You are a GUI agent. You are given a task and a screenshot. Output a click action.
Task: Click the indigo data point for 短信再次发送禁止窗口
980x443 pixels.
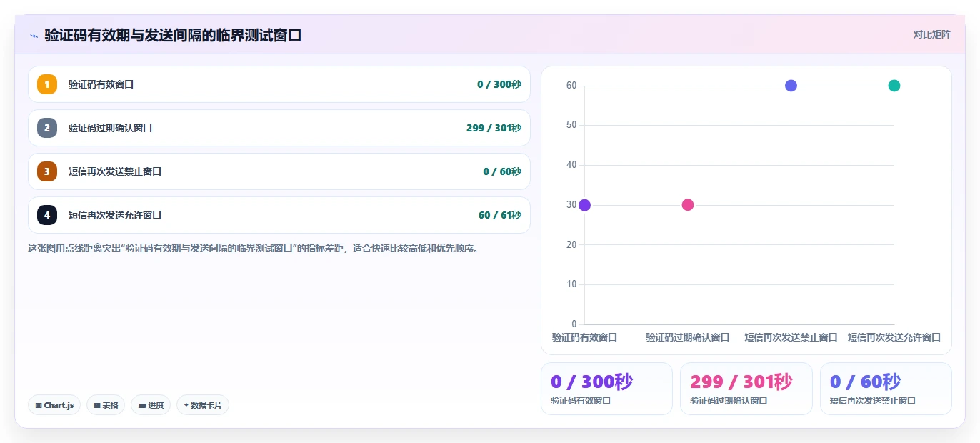[x=791, y=86]
